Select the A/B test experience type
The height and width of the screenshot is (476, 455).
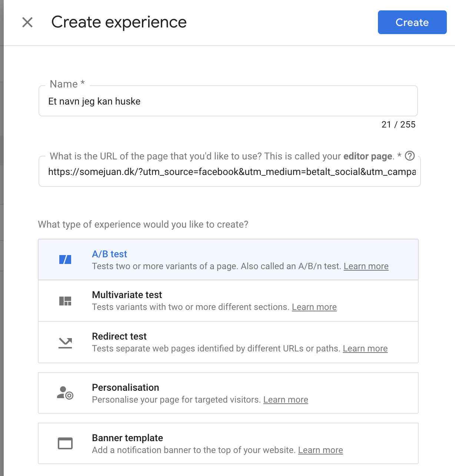click(228, 260)
